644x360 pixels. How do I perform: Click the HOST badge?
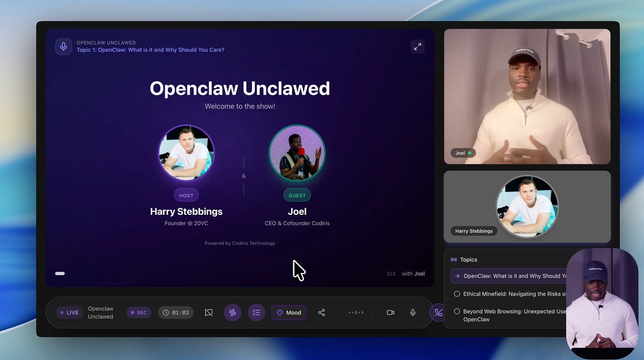tap(186, 195)
